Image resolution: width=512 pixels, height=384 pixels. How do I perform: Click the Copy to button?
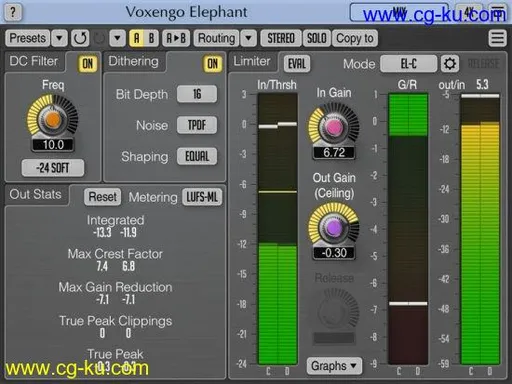(x=355, y=38)
